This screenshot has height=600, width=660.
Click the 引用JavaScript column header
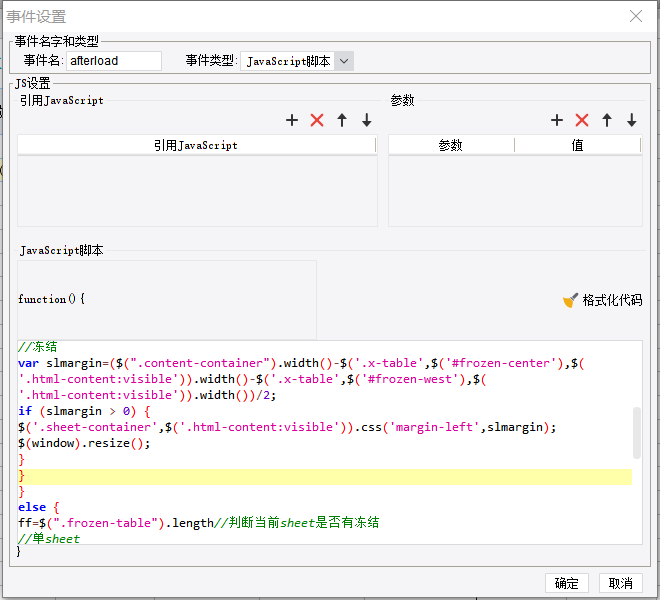[196, 145]
